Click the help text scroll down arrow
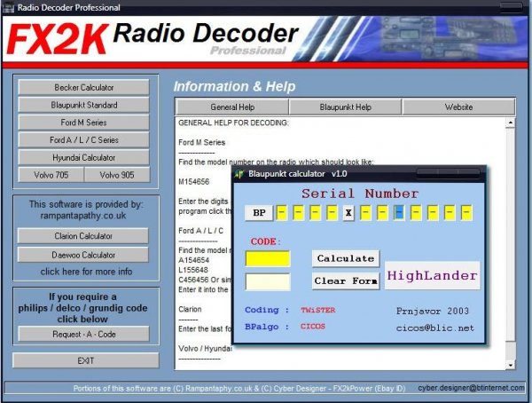Image resolution: width=532 pixels, height=403 pixels. (x=511, y=365)
